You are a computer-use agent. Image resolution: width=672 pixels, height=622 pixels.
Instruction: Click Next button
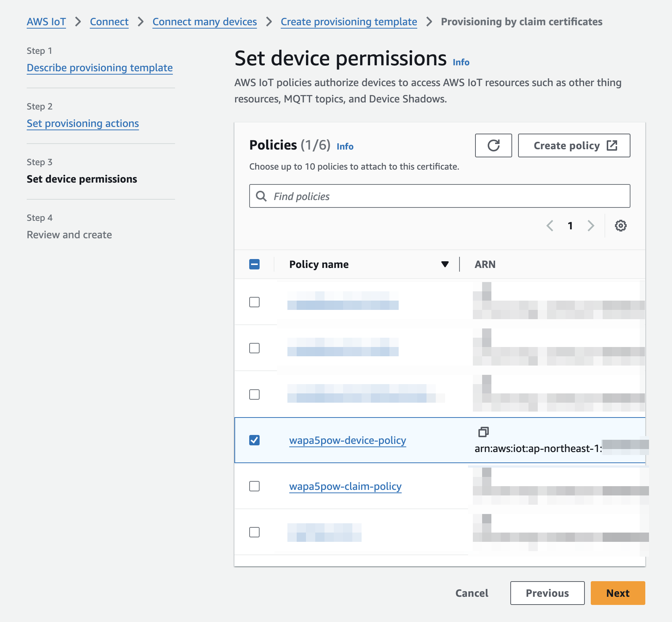coord(618,593)
